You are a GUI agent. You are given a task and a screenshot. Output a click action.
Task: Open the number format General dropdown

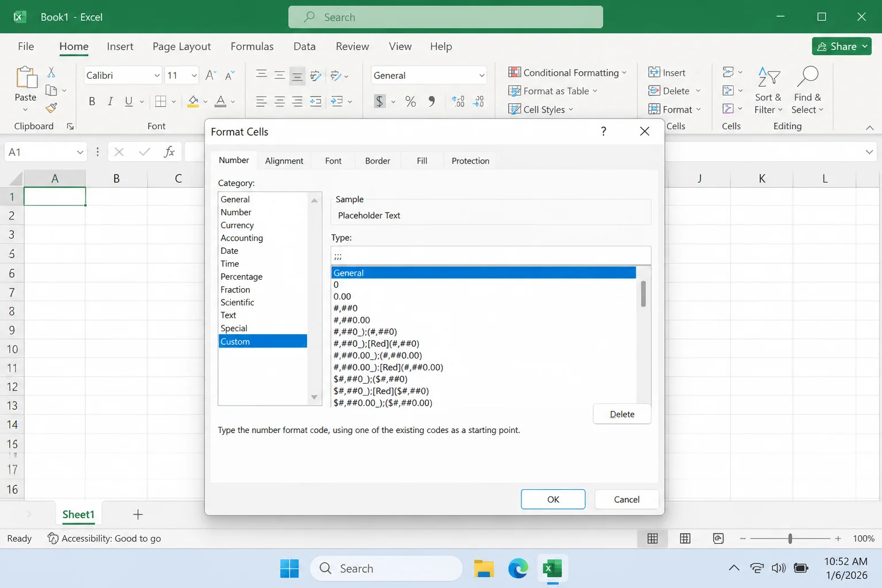[x=482, y=75]
